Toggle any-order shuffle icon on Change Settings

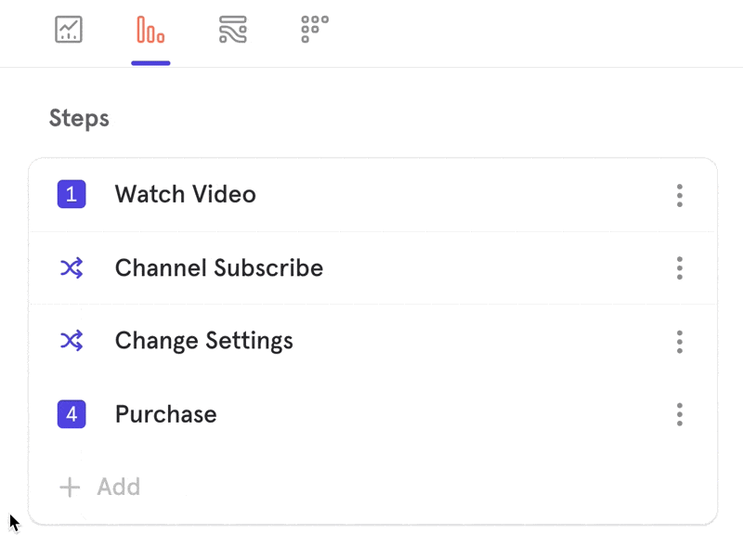coord(72,341)
